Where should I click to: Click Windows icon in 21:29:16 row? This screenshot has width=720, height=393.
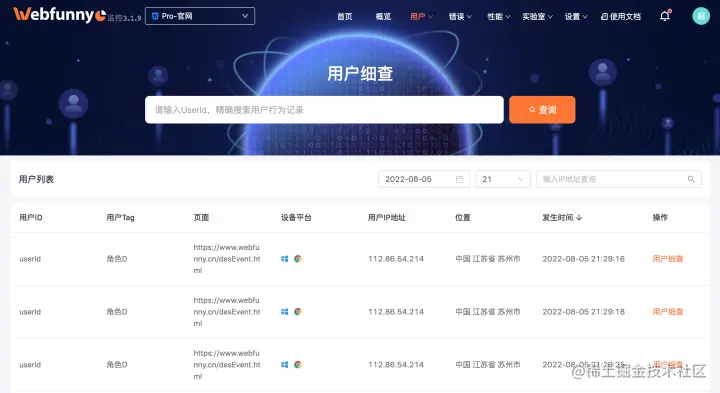tap(285, 259)
